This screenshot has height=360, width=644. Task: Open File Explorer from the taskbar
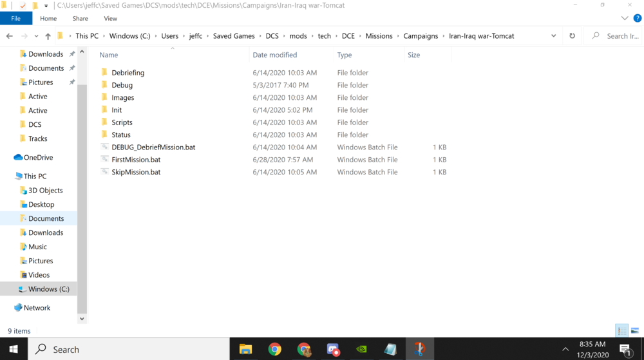pos(245,349)
